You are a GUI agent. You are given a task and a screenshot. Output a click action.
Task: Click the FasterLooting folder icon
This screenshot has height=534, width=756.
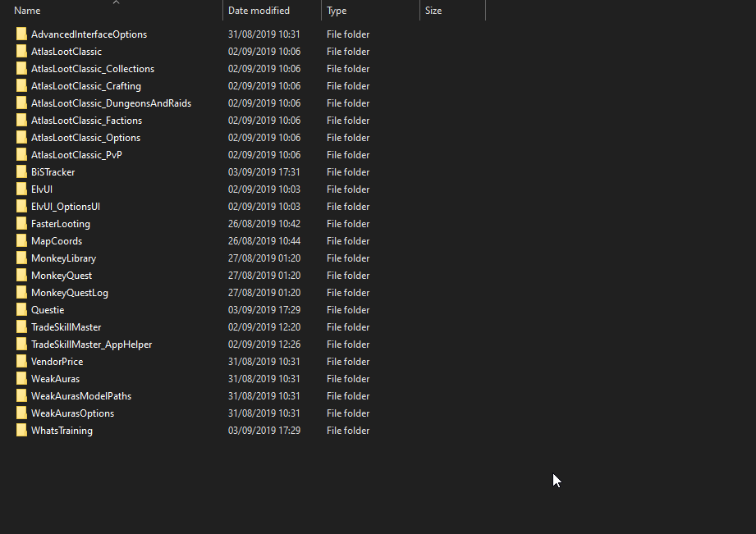click(21, 224)
